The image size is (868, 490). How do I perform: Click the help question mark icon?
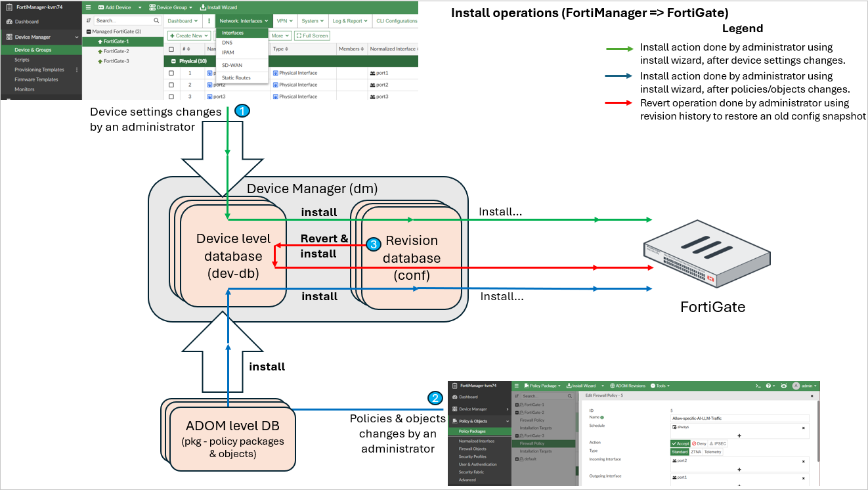point(768,386)
